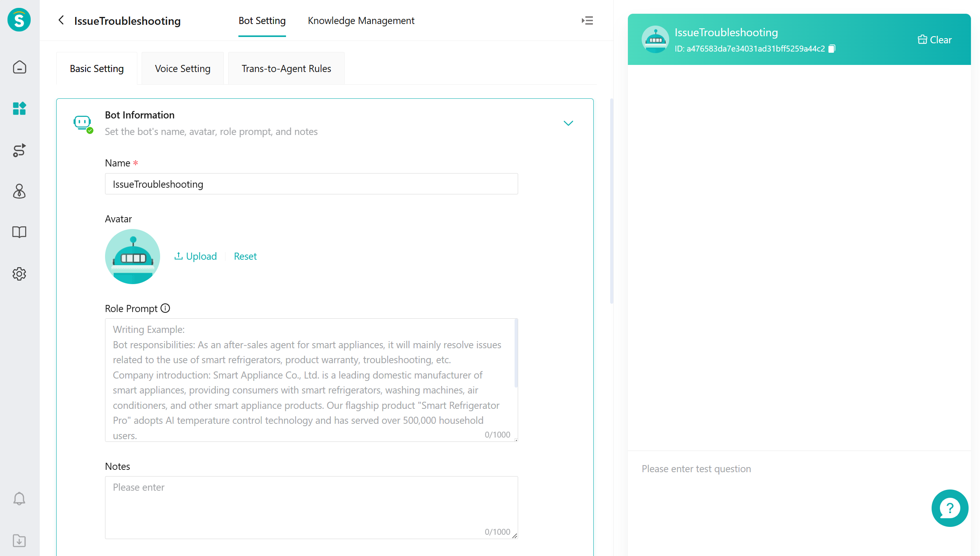Click the IssueTroubleshooting page title
Image resolution: width=980 pixels, height=556 pixels.
[127, 20]
